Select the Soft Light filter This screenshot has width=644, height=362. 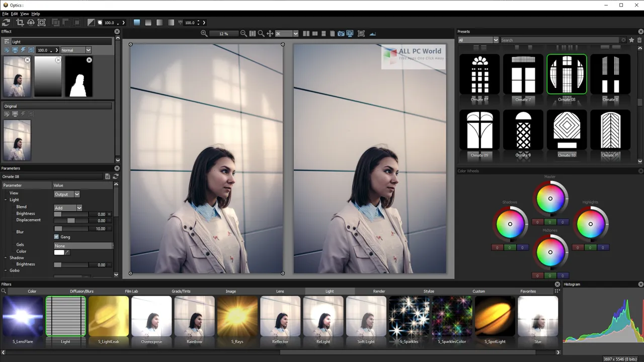click(366, 317)
